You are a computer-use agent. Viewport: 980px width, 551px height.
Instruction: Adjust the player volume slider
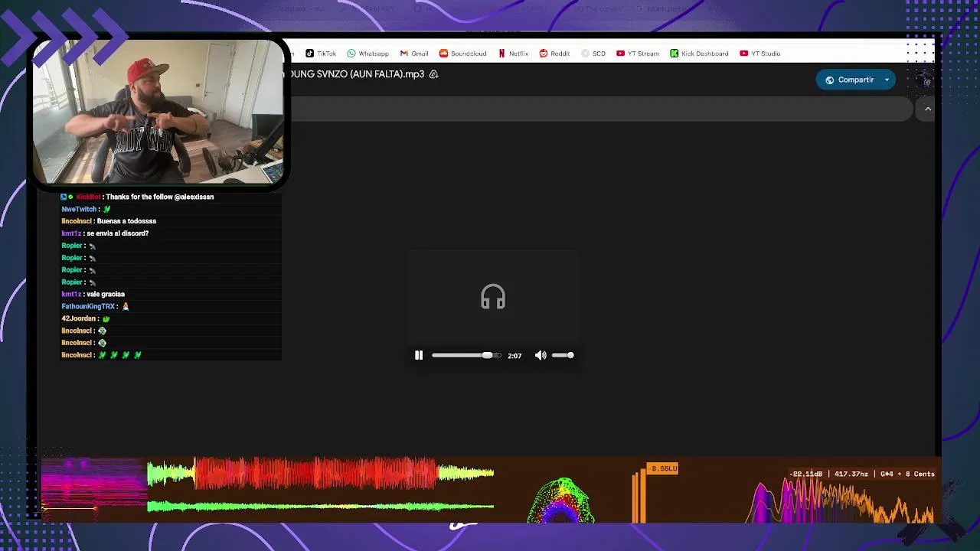click(563, 355)
